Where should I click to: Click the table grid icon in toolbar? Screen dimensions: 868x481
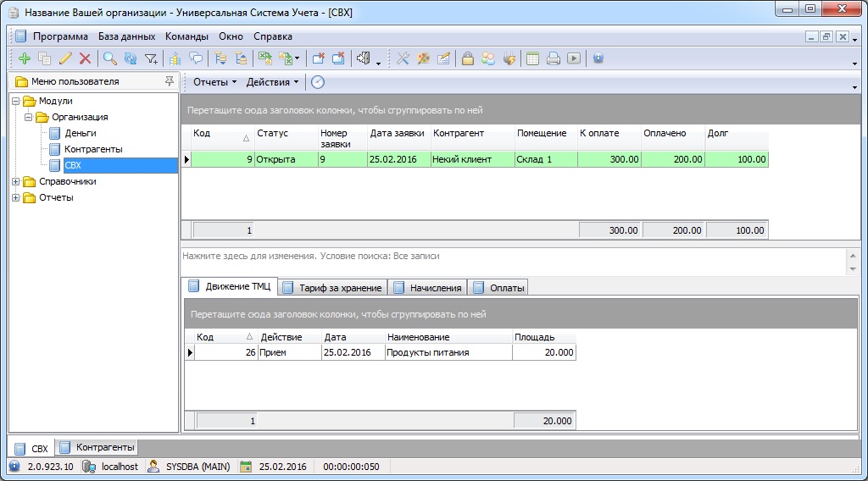pos(532,58)
